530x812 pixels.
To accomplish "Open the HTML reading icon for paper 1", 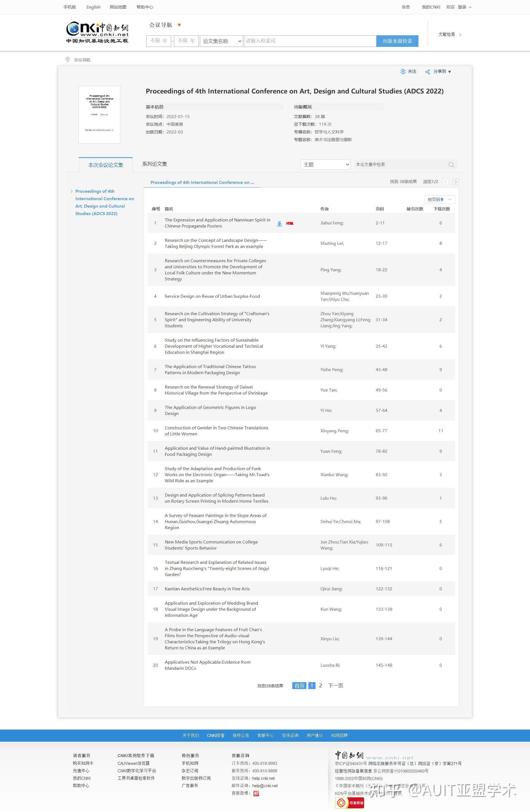I will pos(290,223).
